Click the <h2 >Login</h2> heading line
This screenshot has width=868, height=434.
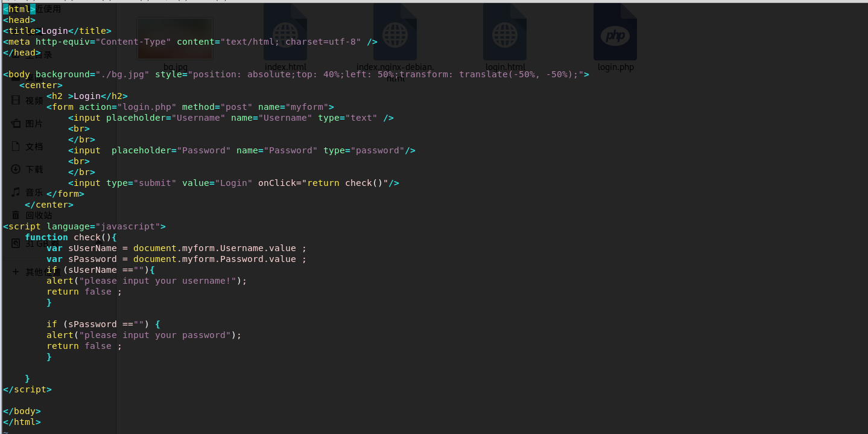(87, 96)
